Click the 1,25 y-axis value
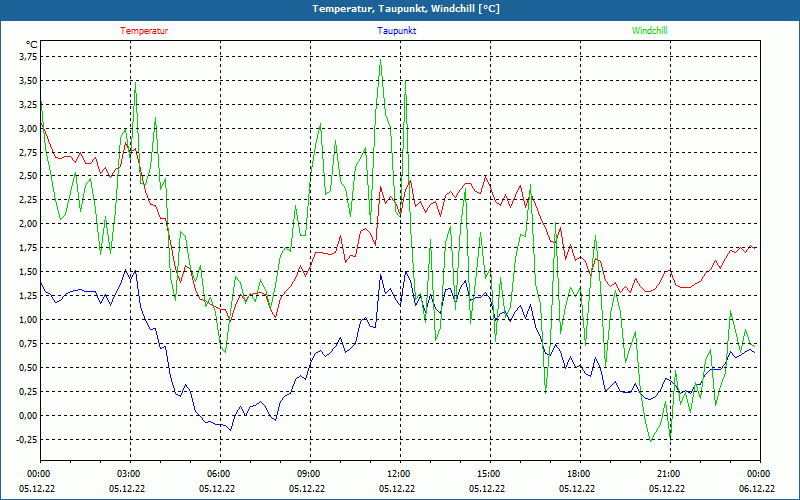Screen dimensions: 800x500 coord(29,296)
